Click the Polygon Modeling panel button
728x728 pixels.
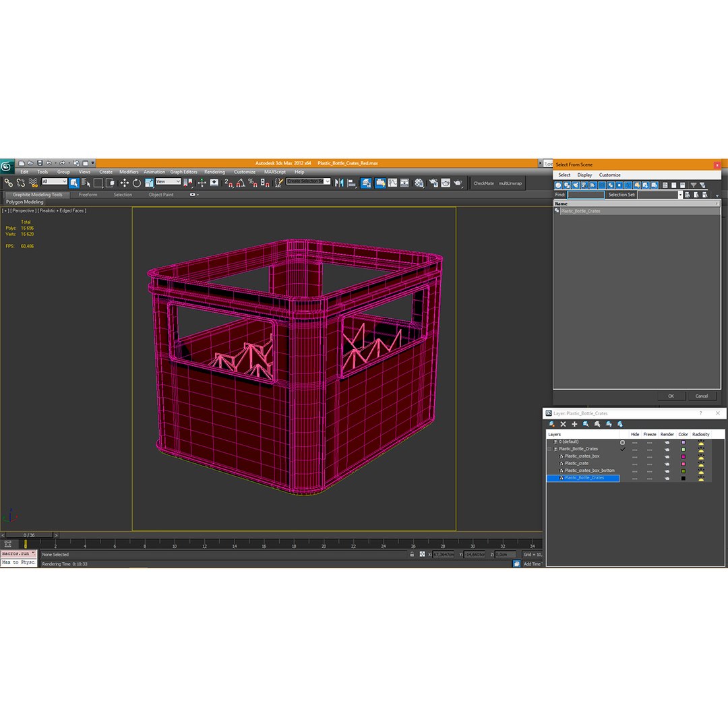25,202
